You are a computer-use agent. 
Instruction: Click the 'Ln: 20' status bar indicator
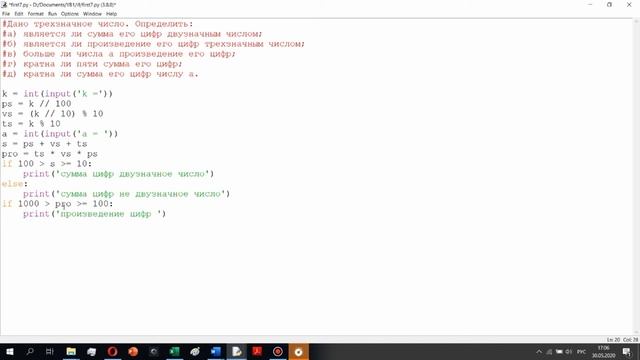[613, 340]
